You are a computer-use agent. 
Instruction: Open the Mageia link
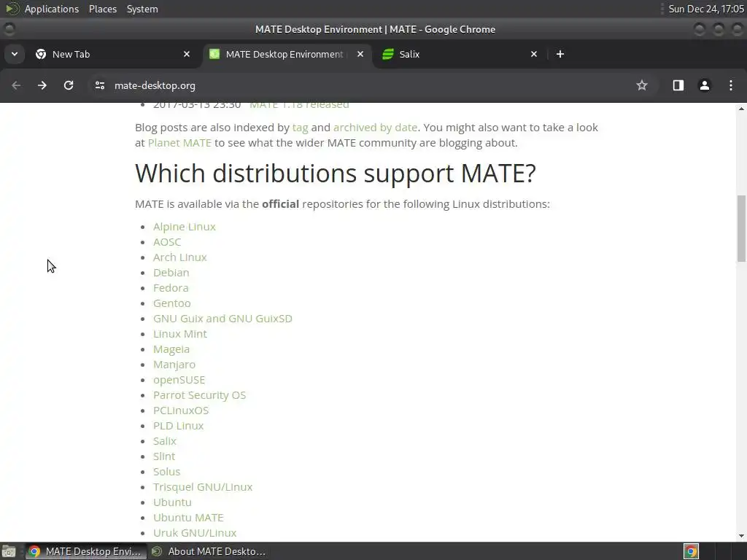point(171,349)
